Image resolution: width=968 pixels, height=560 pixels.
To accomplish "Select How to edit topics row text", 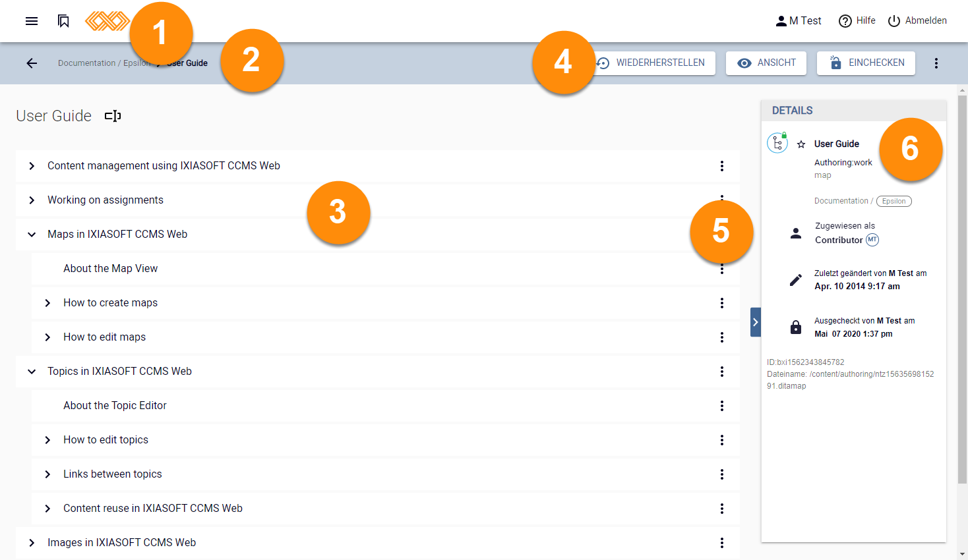I will 106,440.
